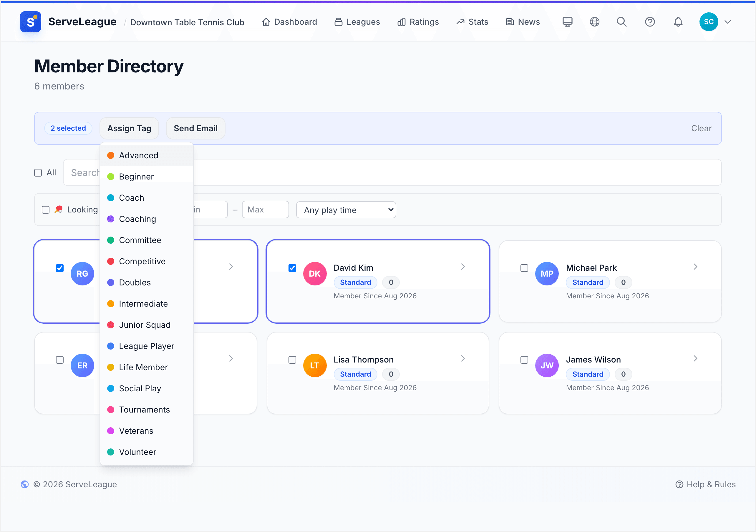Click the SC user avatar
This screenshot has width=756, height=532.
pyautogui.click(x=709, y=22)
